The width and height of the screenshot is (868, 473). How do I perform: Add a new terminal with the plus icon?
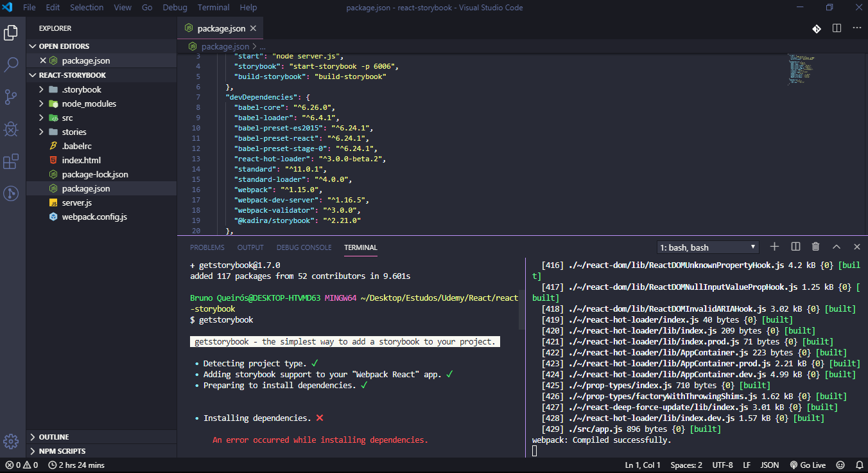pos(774,246)
